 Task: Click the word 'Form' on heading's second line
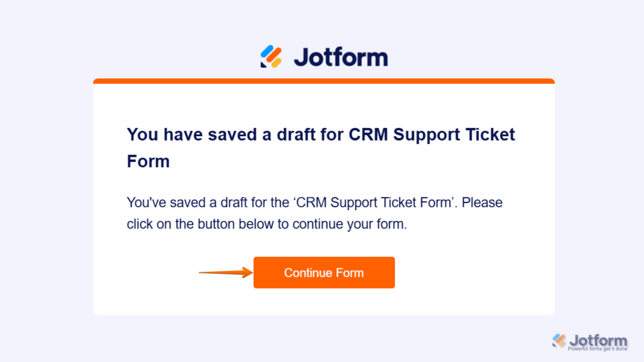(x=148, y=161)
